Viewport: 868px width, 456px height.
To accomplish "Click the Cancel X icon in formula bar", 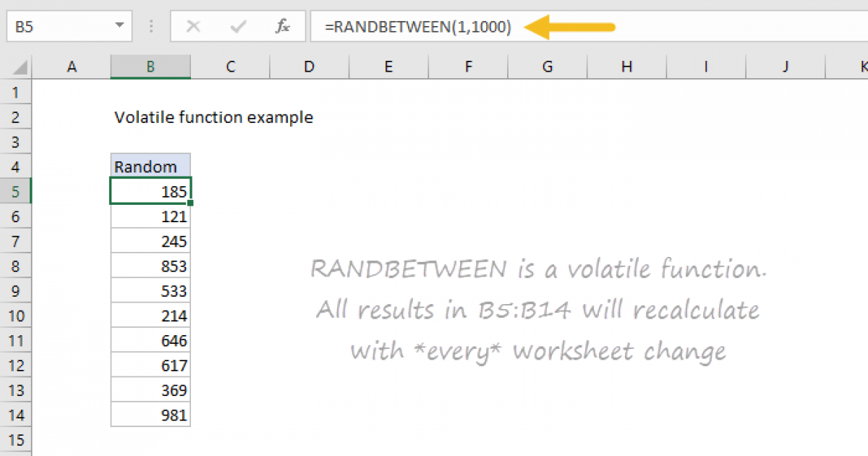I will point(193,28).
